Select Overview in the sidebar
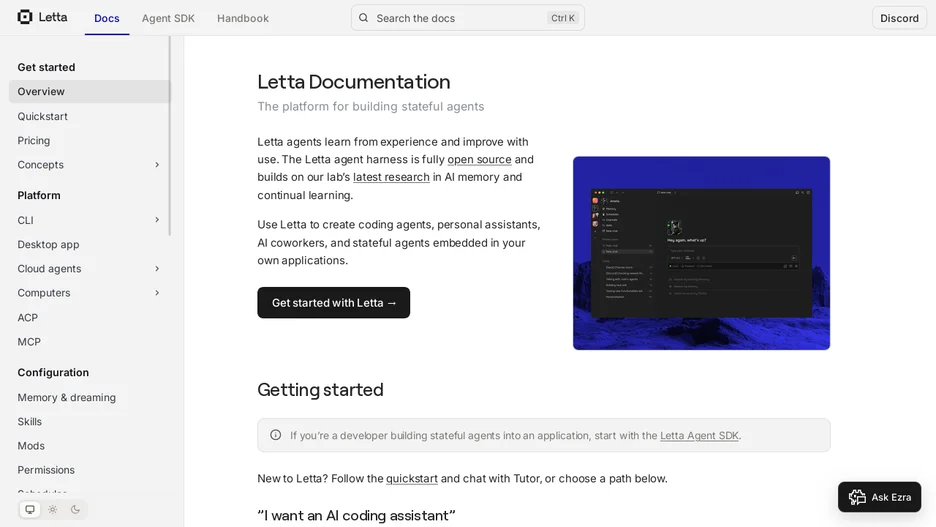The width and height of the screenshot is (936, 527). [89, 91]
